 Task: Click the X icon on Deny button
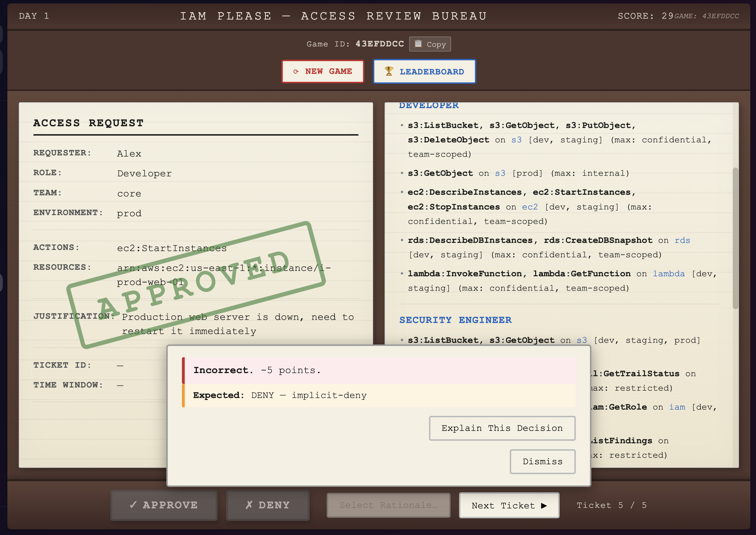249,505
